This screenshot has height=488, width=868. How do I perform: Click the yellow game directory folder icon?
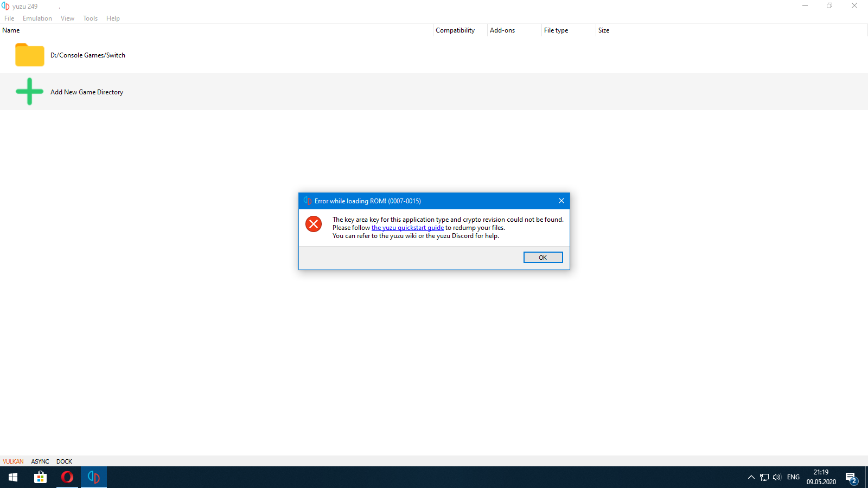pyautogui.click(x=30, y=55)
